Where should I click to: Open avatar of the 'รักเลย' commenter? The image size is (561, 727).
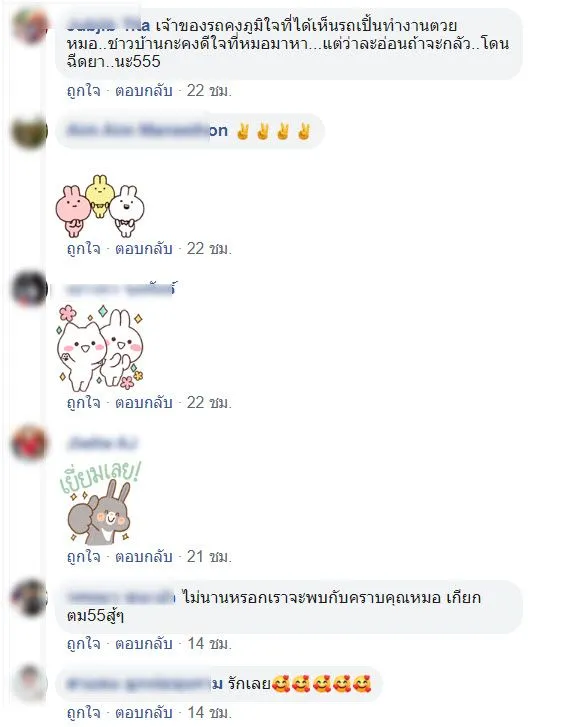coord(30,683)
